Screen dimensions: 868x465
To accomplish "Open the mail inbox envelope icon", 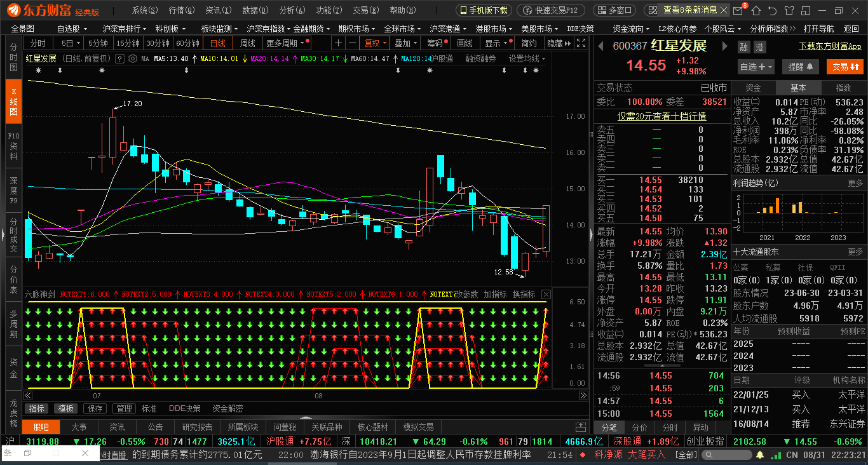I will 738,11.
